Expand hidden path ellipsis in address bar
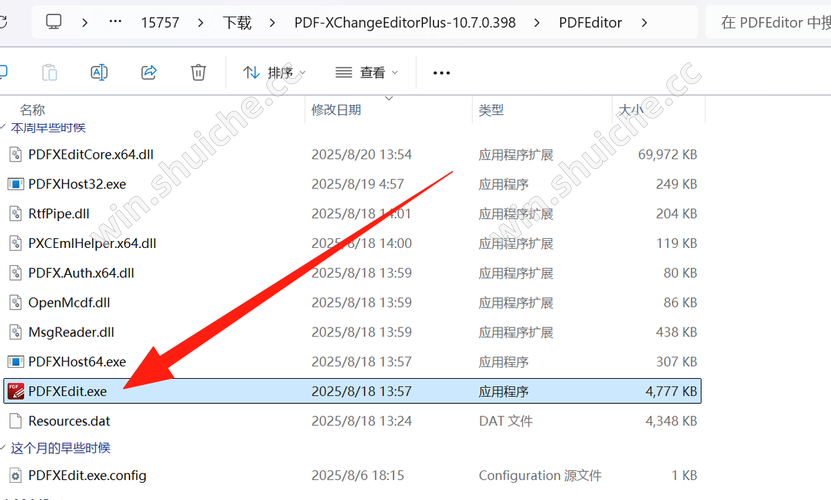This screenshot has height=500, width=831. [x=115, y=22]
